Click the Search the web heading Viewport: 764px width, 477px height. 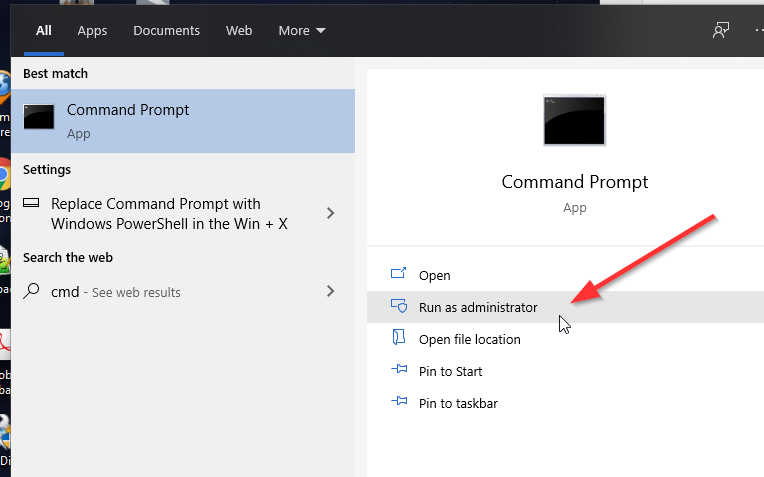pos(68,257)
